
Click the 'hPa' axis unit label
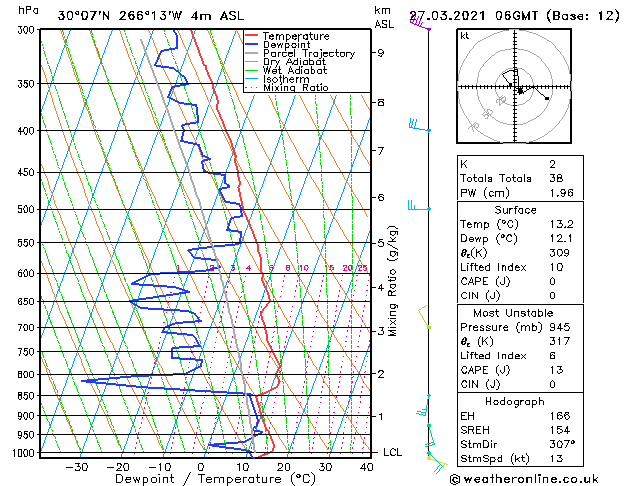28,10
